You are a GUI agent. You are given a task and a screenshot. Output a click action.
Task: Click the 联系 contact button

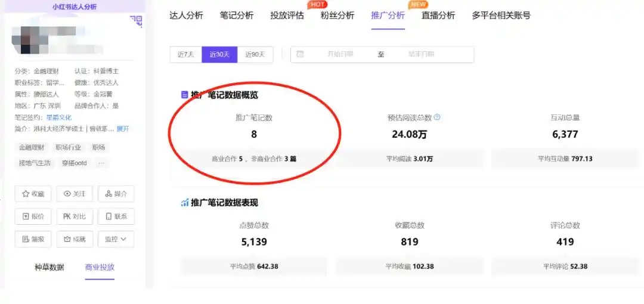116,216
